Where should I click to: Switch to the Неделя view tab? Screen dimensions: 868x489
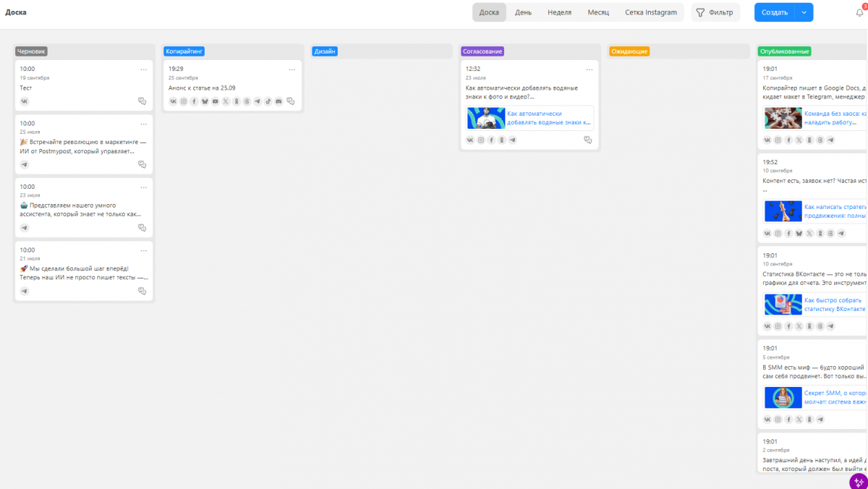click(x=559, y=12)
